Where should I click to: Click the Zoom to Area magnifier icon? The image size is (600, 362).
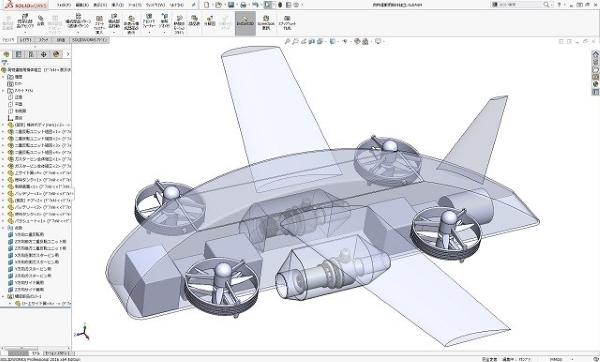(x=295, y=41)
